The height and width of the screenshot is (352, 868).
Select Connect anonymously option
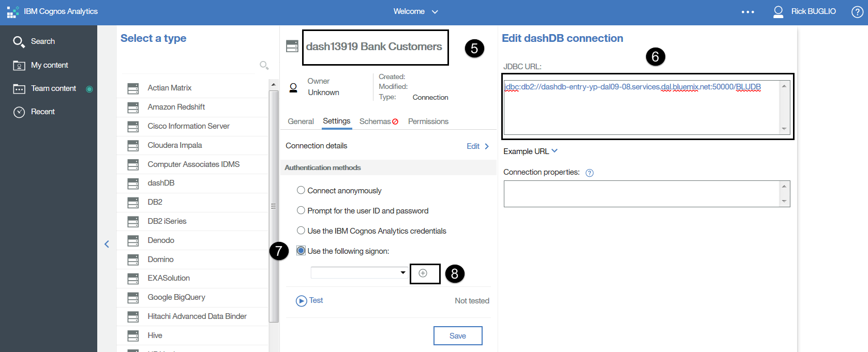tap(301, 190)
